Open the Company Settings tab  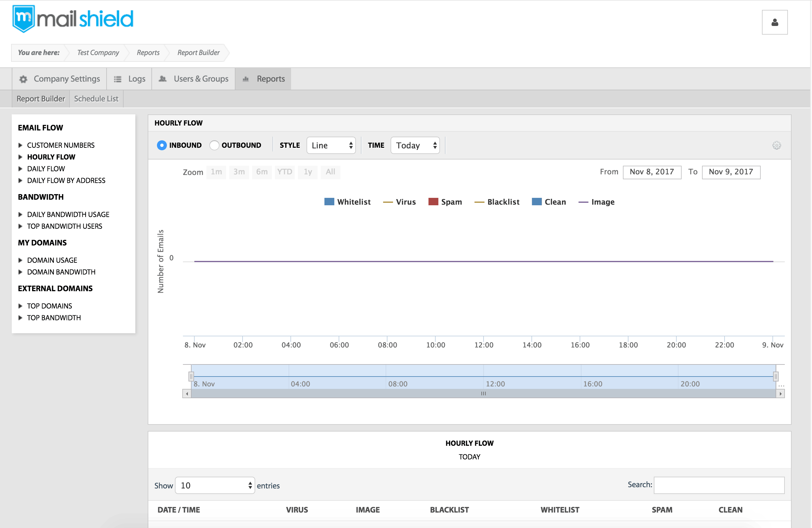point(59,79)
